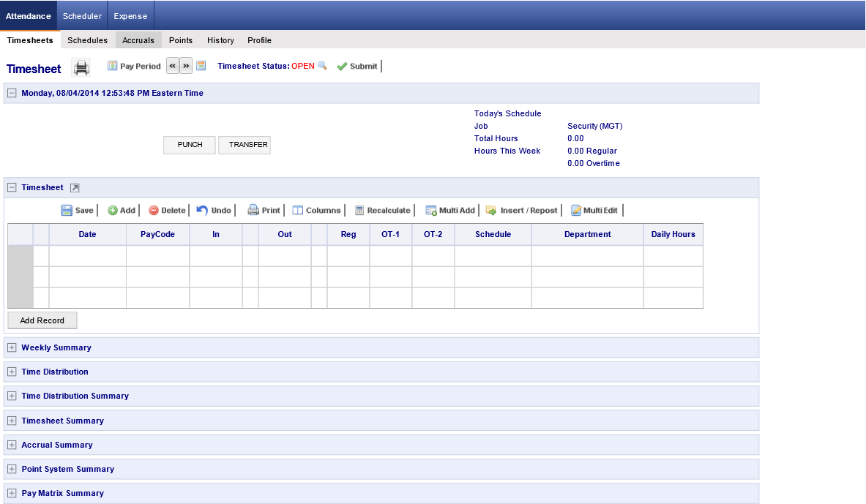Image resolution: width=866 pixels, height=504 pixels.
Task: Click the printer icon beside Timesheet title
Action: [81, 68]
